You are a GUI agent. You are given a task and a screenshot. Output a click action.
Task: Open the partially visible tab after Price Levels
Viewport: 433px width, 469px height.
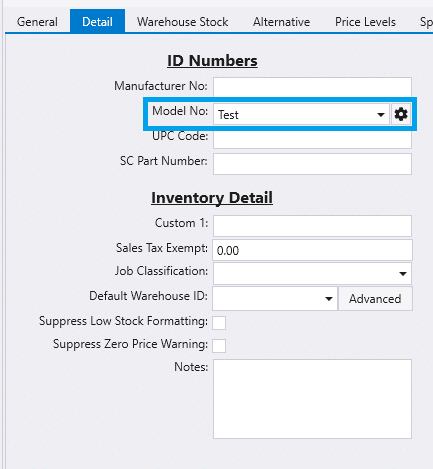(x=425, y=22)
